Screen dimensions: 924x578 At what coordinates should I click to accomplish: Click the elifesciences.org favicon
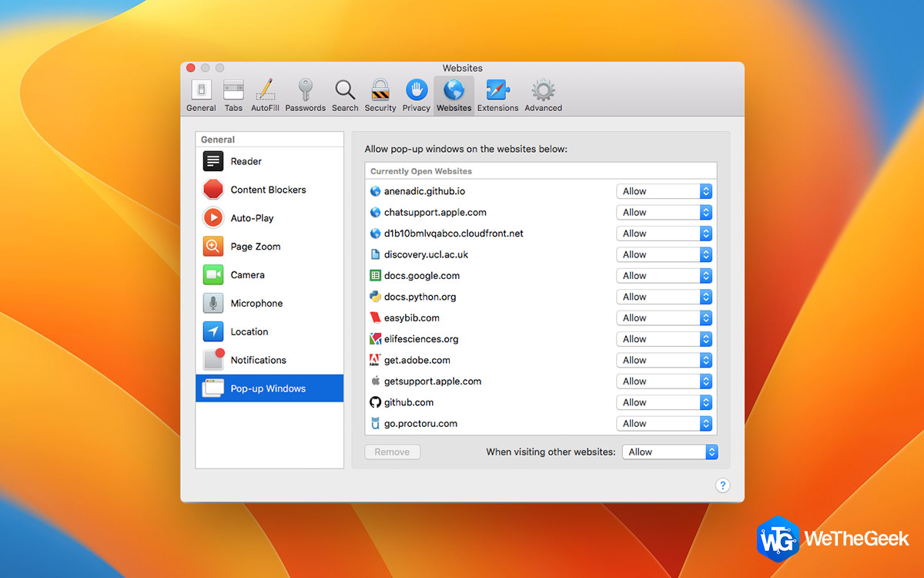[376, 339]
